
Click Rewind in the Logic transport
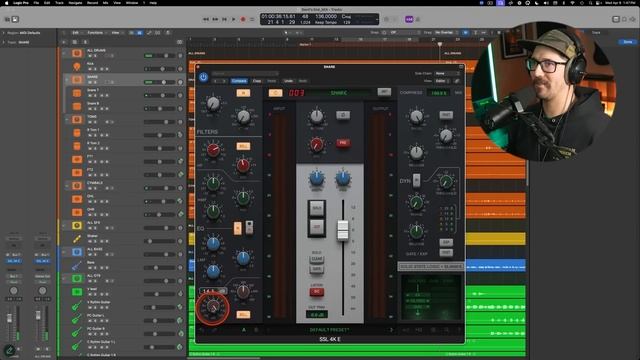click(206, 19)
